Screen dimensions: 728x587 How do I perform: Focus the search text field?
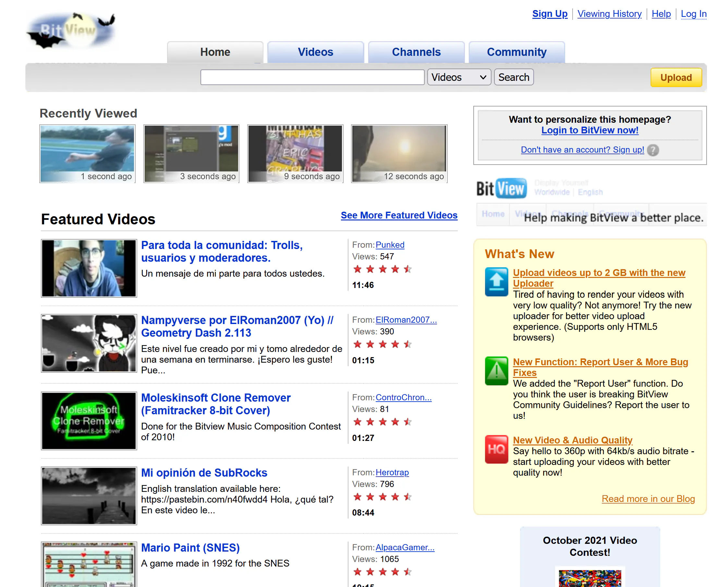[312, 77]
